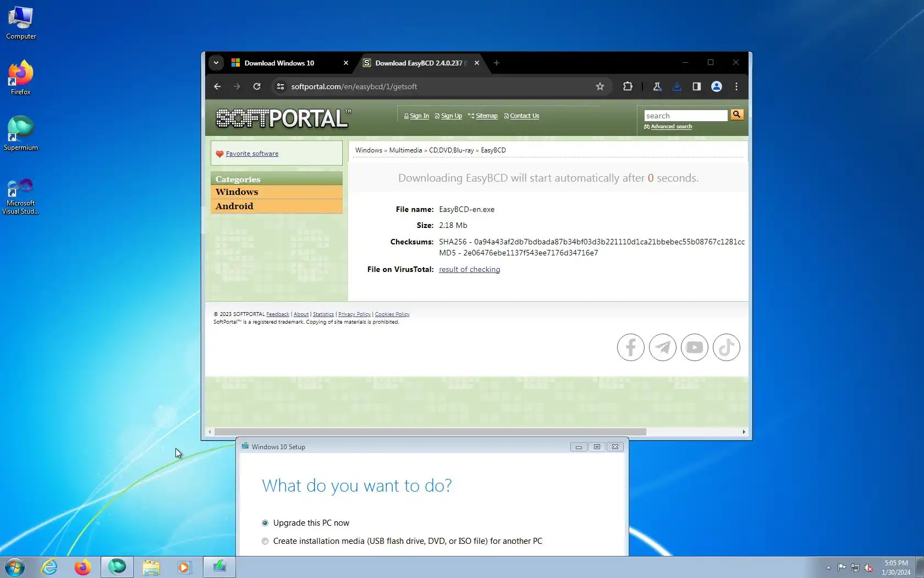Open the Action Center flag tray icon
Image resolution: width=924 pixels, height=578 pixels.
tap(842, 568)
